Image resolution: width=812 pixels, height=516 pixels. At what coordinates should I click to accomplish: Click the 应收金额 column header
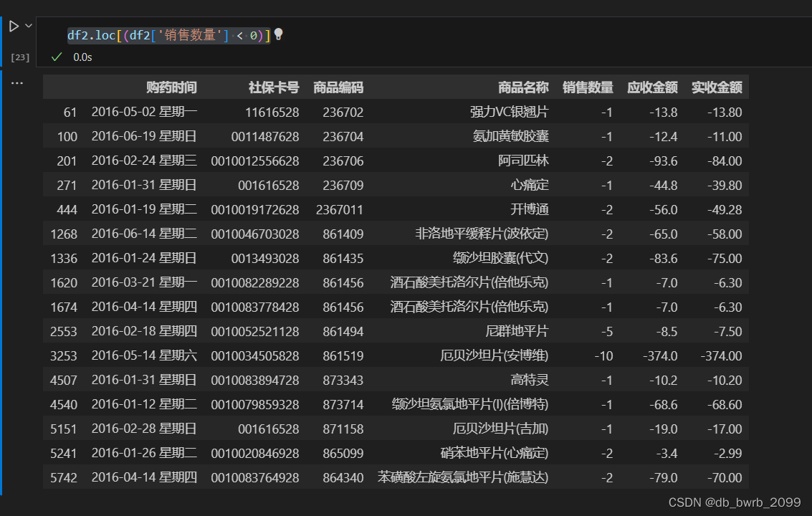pos(651,87)
